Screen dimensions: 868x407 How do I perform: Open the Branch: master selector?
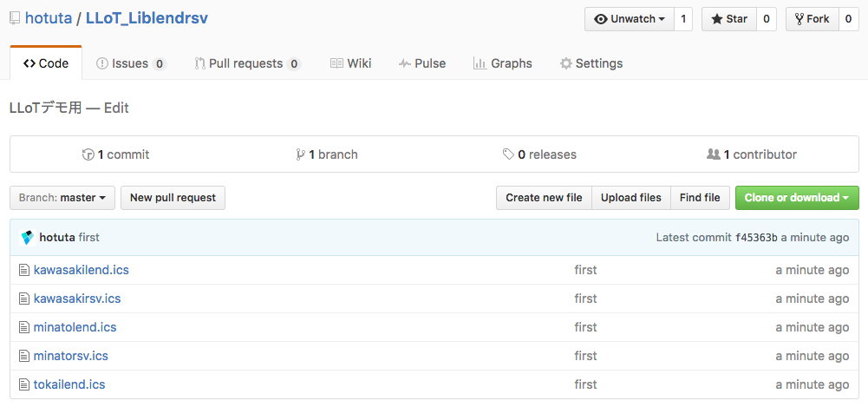click(x=62, y=198)
